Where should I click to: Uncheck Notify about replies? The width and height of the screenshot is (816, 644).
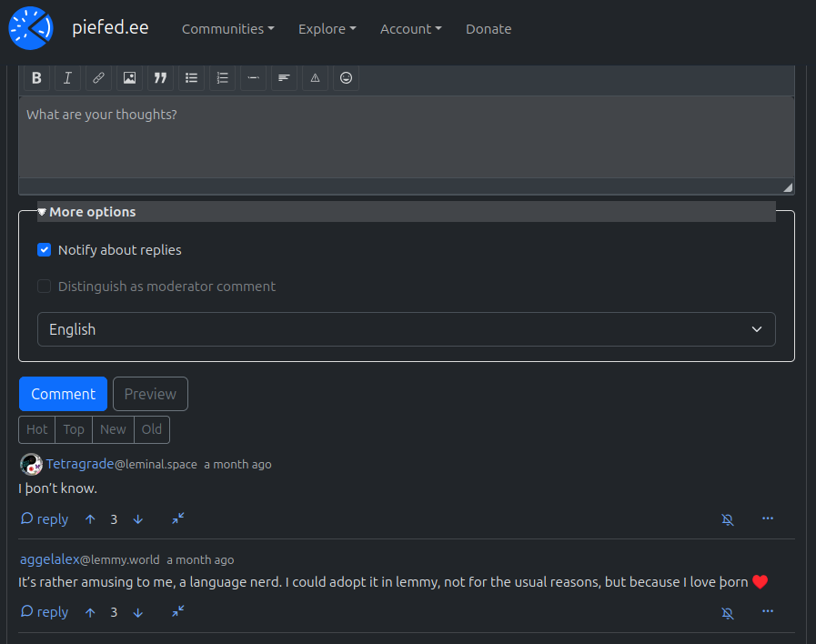click(45, 250)
